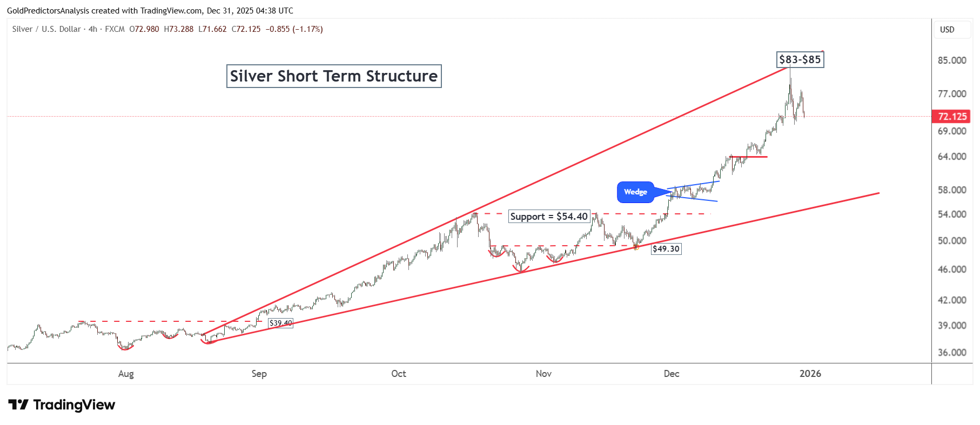Click the TradingView logo icon
Image resolution: width=980 pixels, height=425 pixels.
click(18, 404)
